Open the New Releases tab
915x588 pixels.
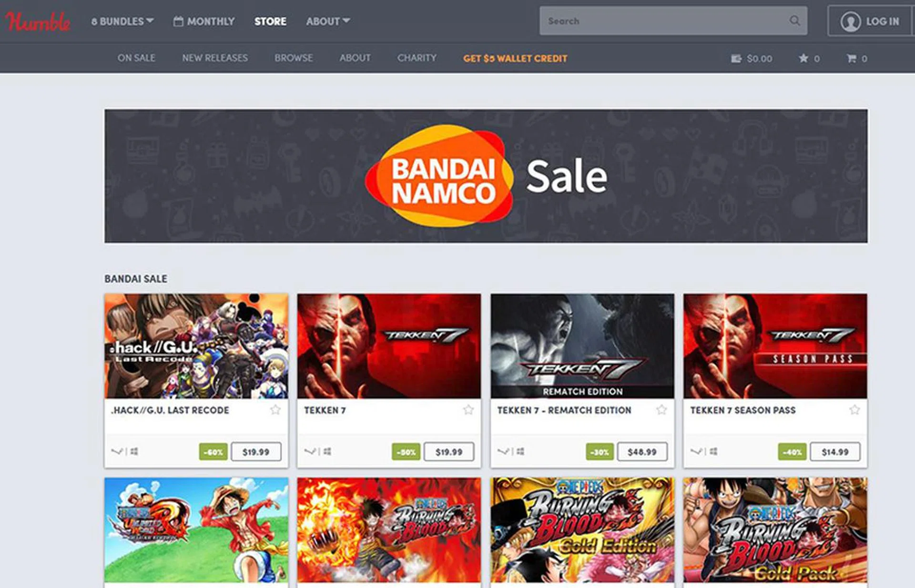click(x=215, y=58)
